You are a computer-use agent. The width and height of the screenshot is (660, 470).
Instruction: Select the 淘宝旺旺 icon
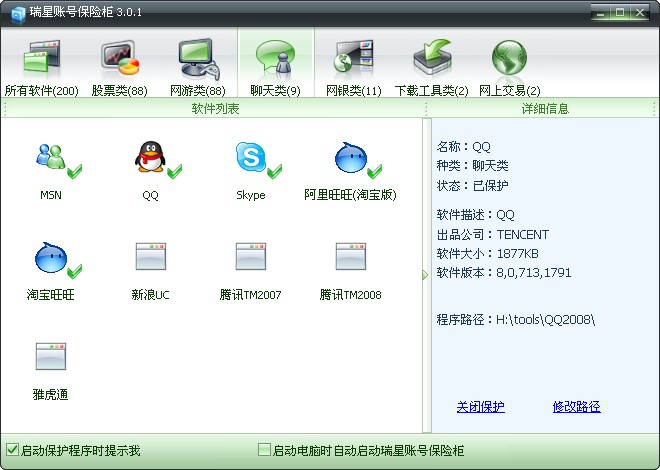[51, 258]
